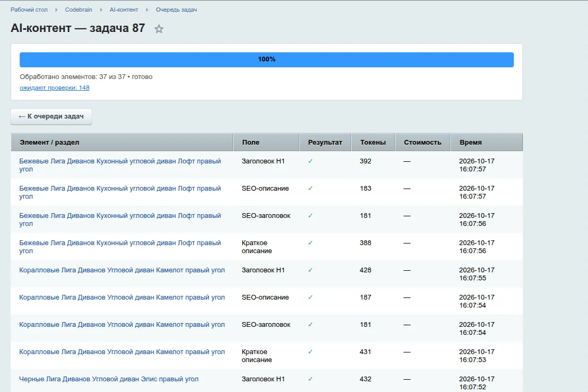Select timestamp ending 16:07:55
588x392 pixels.
(476, 274)
